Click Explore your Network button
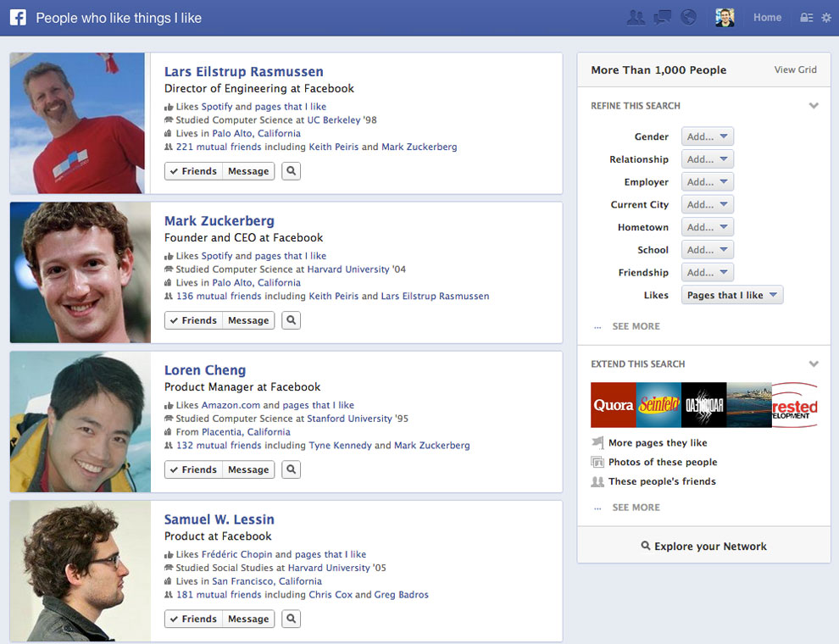 [704, 546]
